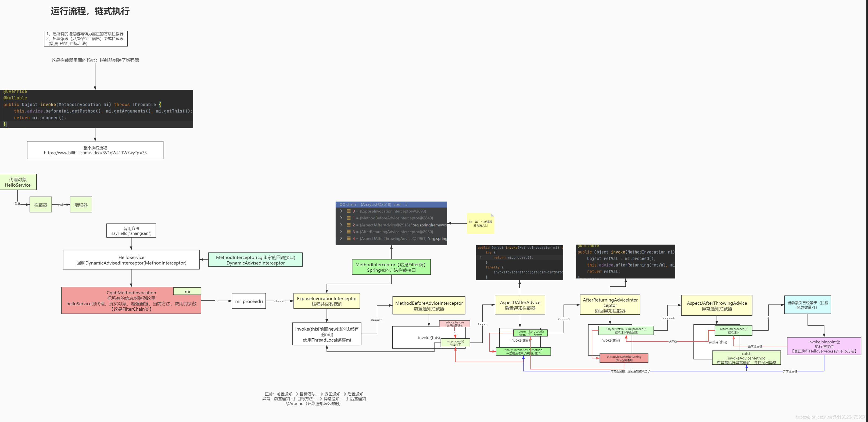Click the 增强器 green box
This screenshot has width=868, height=422.
click(81, 205)
